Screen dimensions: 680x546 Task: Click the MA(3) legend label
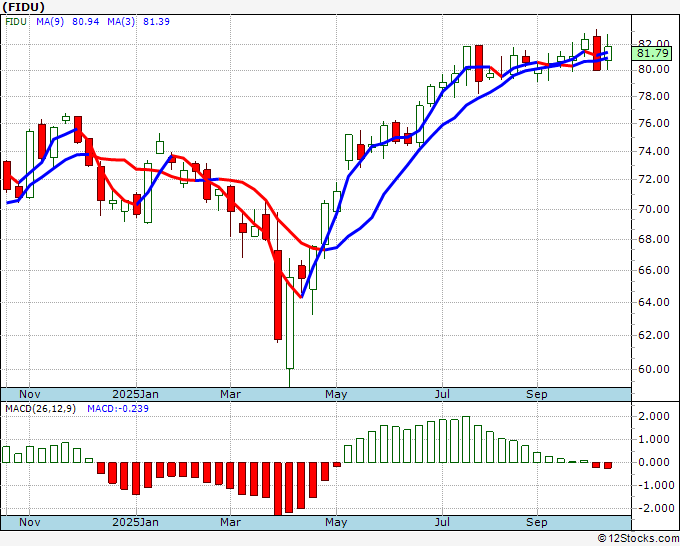coord(121,22)
